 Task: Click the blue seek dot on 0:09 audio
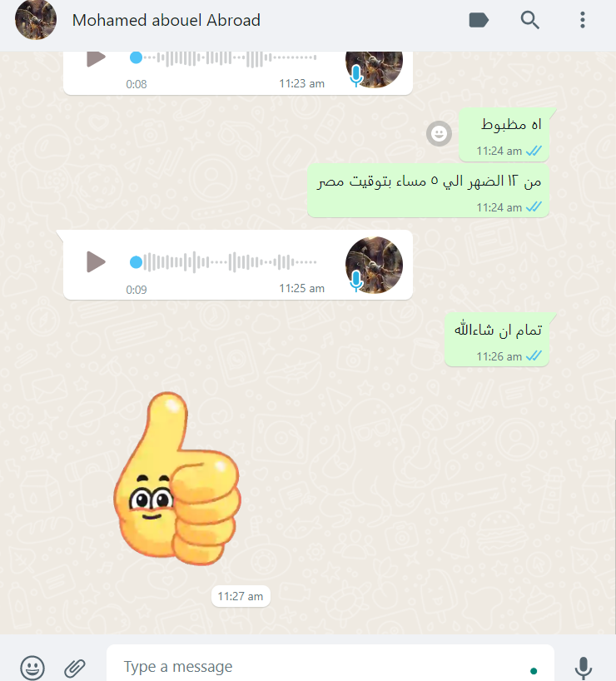point(136,262)
